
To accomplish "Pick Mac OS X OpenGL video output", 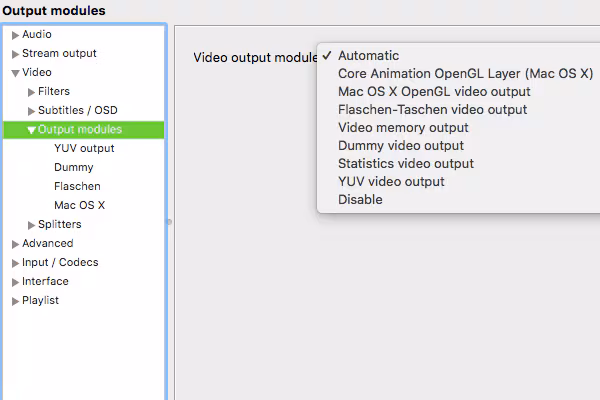I will [x=434, y=92].
